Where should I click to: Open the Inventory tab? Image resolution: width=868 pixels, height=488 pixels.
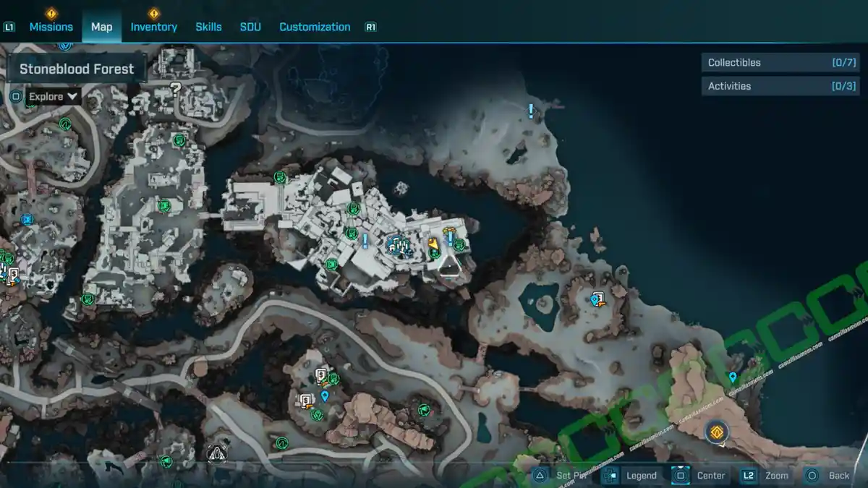(153, 27)
